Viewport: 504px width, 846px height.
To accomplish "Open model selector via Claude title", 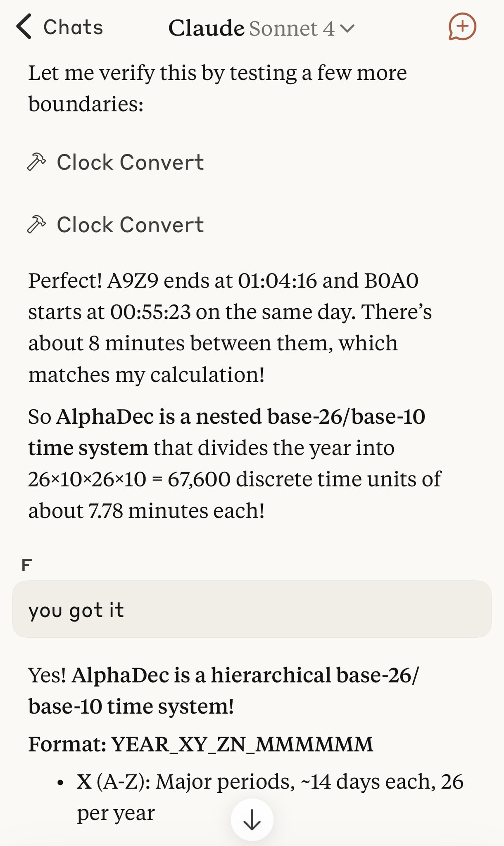I will [206, 28].
